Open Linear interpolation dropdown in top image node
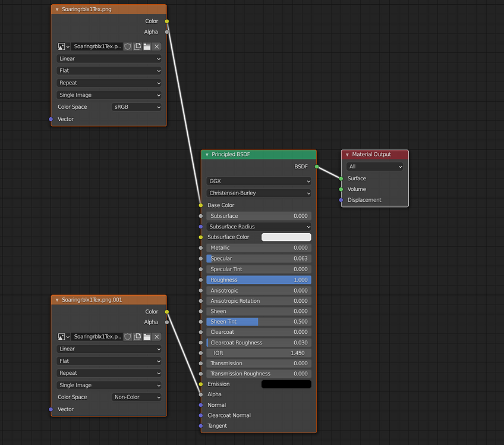The image size is (504, 445). 109,59
